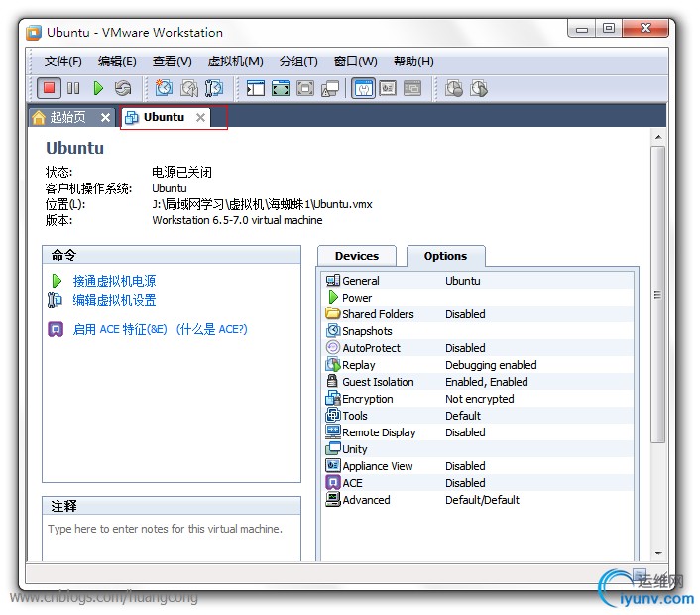The image size is (700, 615).
Task: Open the 文件(F) menu
Action: point(62,61)
